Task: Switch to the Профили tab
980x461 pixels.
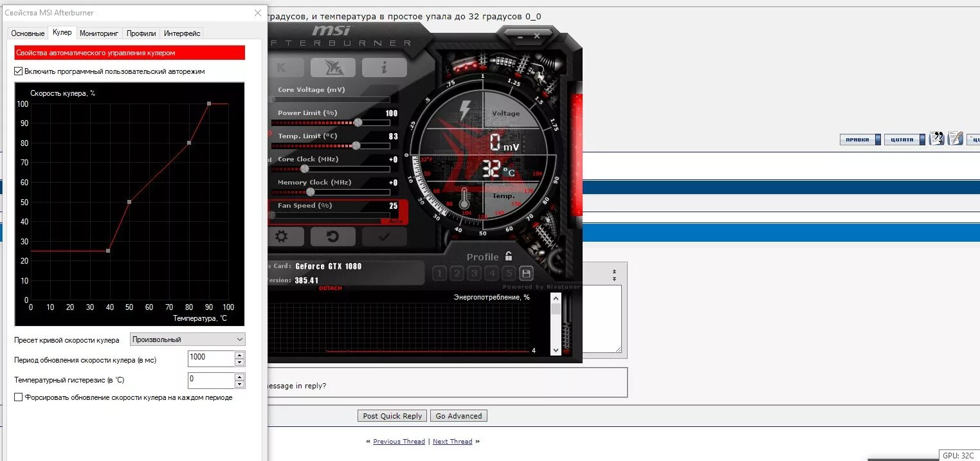Action: [x=141, y=33]
